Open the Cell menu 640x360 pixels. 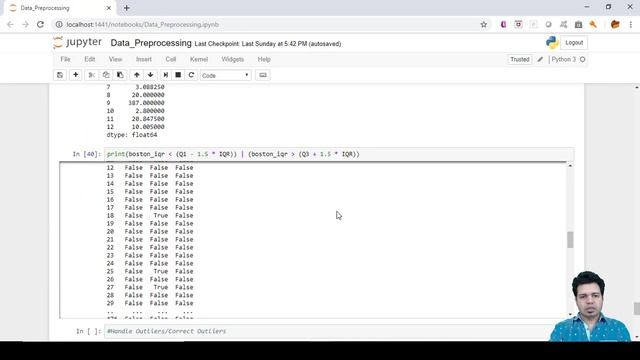(x=171, y=59)
